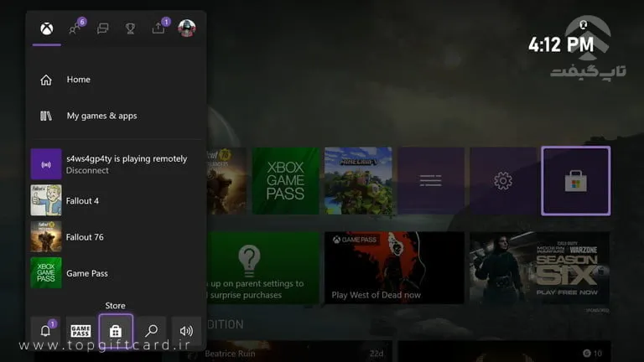This screenshot has height=362, width=644.
Task: Open the profile avatar tab
Action: pyautogui.click(x=186, y=28)
